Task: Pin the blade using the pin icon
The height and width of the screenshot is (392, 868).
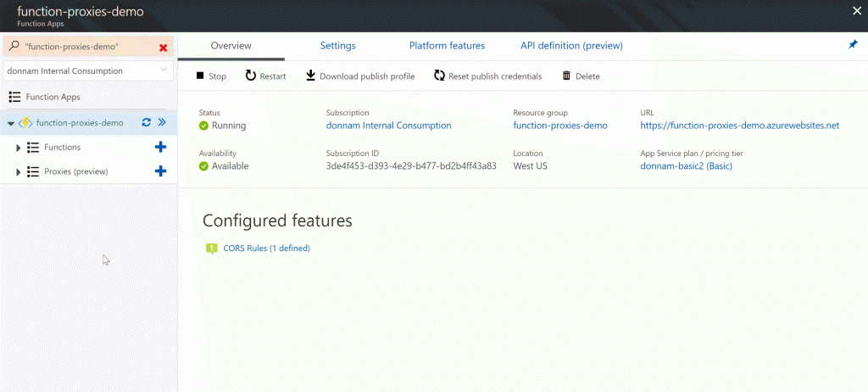Action: point(853,45)
